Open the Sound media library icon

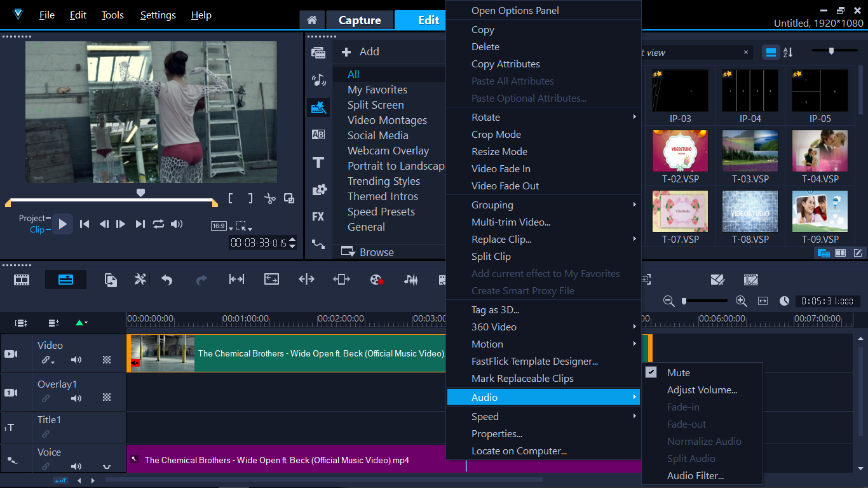[318, 80]
